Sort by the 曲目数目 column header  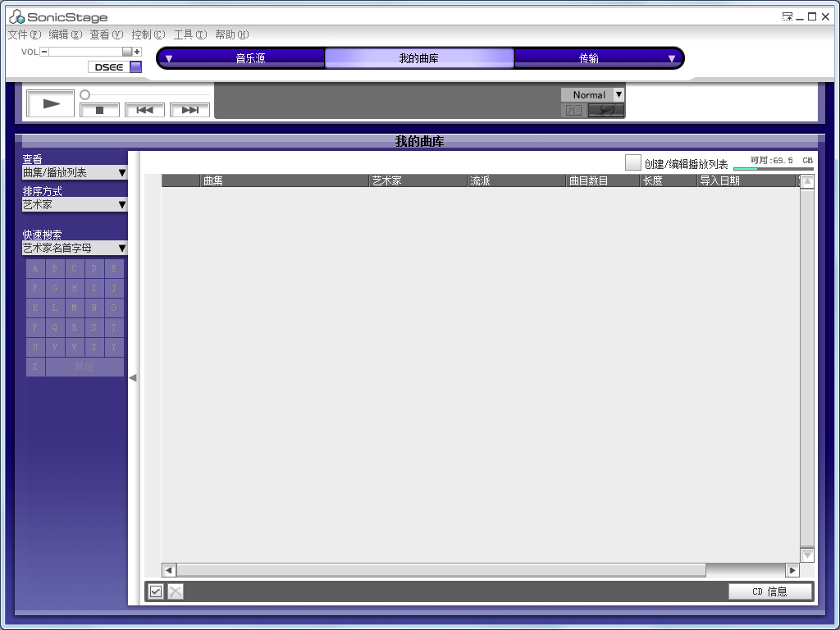click(603, 180)
